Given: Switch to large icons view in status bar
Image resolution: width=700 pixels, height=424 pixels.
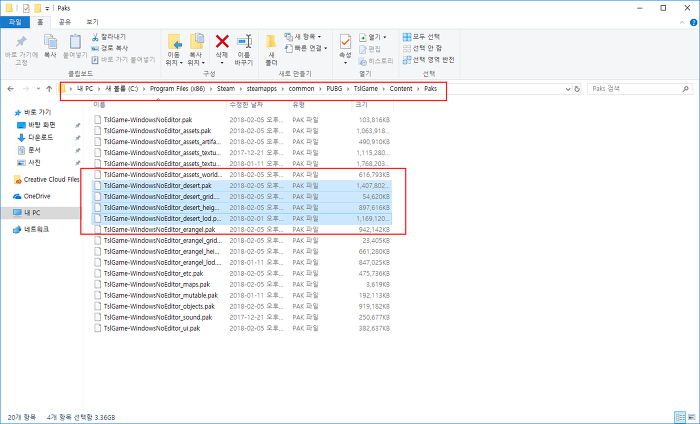Looking at the screenshot, I should click(691, 417).
